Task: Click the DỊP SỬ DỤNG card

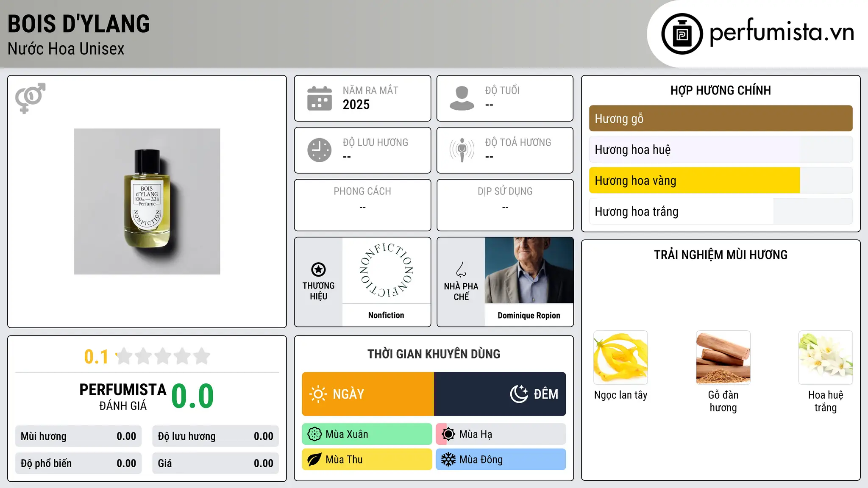Action: 505,205
